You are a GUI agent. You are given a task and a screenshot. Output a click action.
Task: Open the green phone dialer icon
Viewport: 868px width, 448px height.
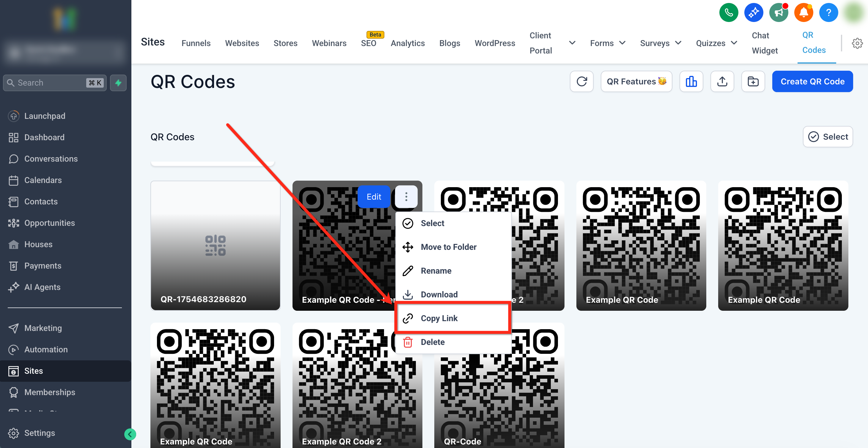(x=728, y=13)
